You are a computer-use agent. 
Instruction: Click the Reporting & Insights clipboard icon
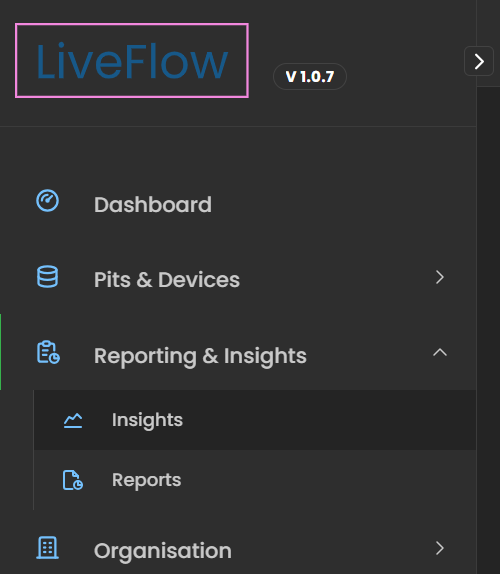tap(48, 352)
